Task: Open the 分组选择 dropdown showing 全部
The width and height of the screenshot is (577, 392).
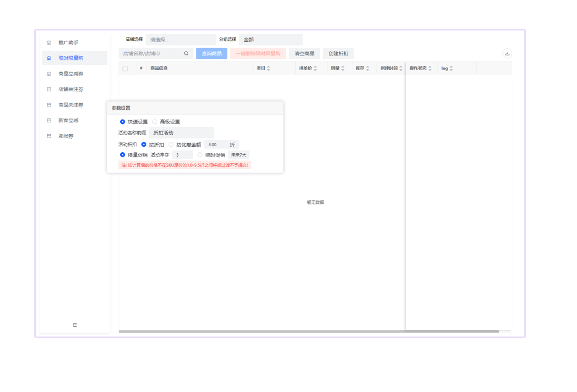Action: coord(270,40)
